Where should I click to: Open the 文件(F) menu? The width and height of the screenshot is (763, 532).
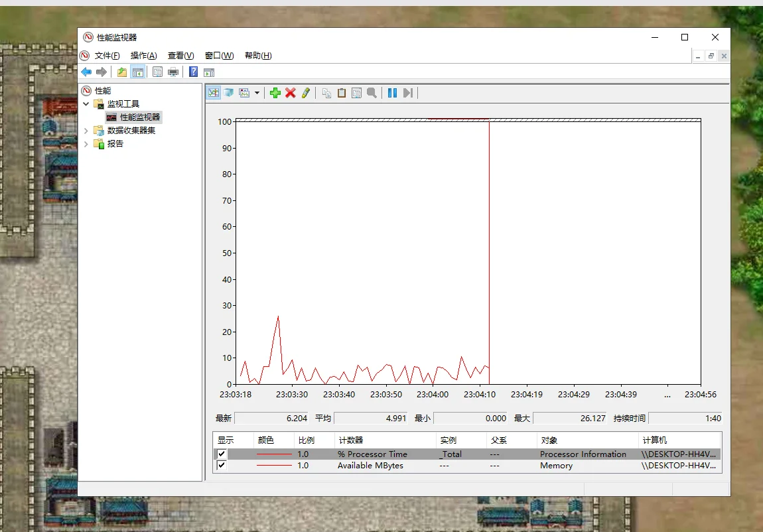point(107,56)
